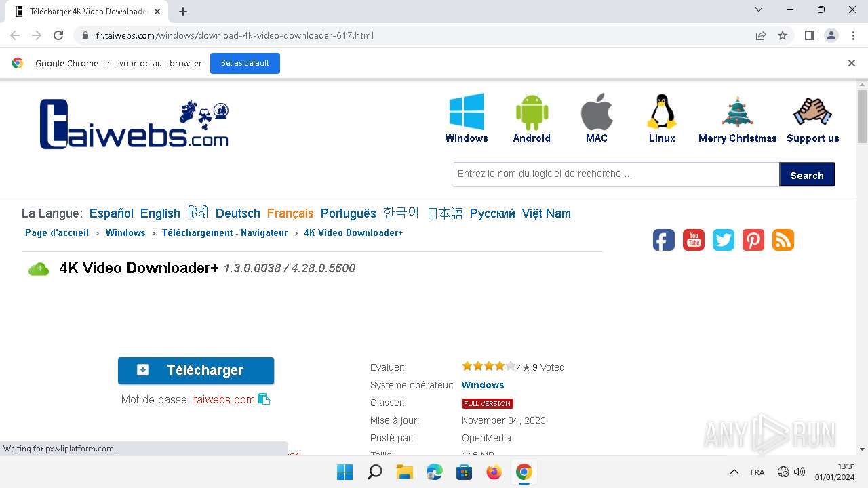Click the green cloud download icon
Image resolution: width=868 pixels, height=488 pixels.
[39, 269]
